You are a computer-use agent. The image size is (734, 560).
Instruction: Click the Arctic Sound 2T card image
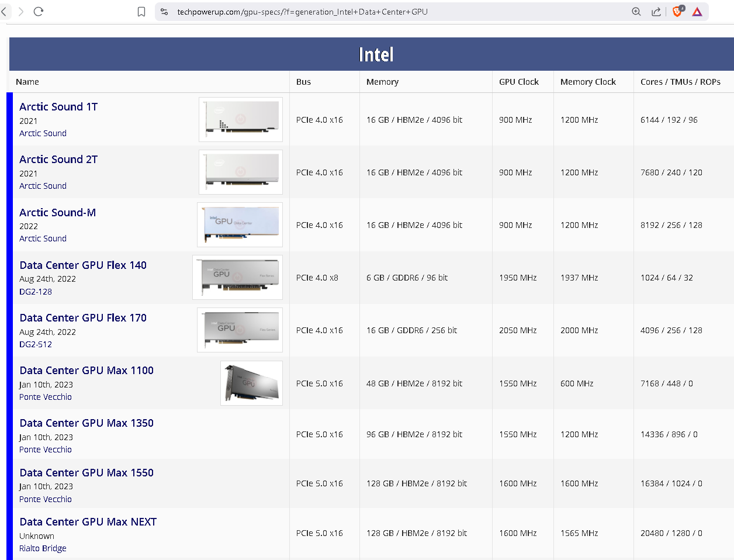[241, 172]
